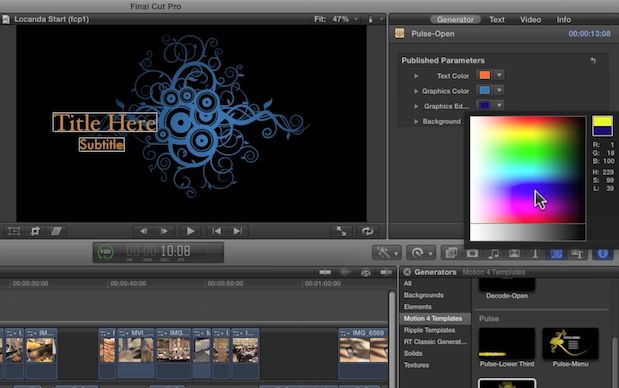Click the background tasks 100 indicator

pyautogui.click(x=105, y=252)
